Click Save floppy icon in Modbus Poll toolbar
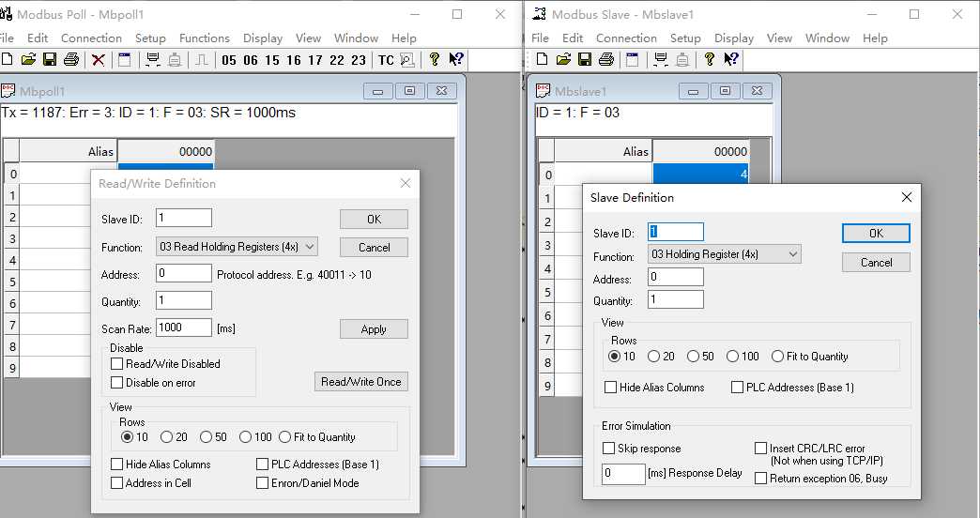Viewport: 980px width, 518px height. pyautogui.click(x=50, y=59)
